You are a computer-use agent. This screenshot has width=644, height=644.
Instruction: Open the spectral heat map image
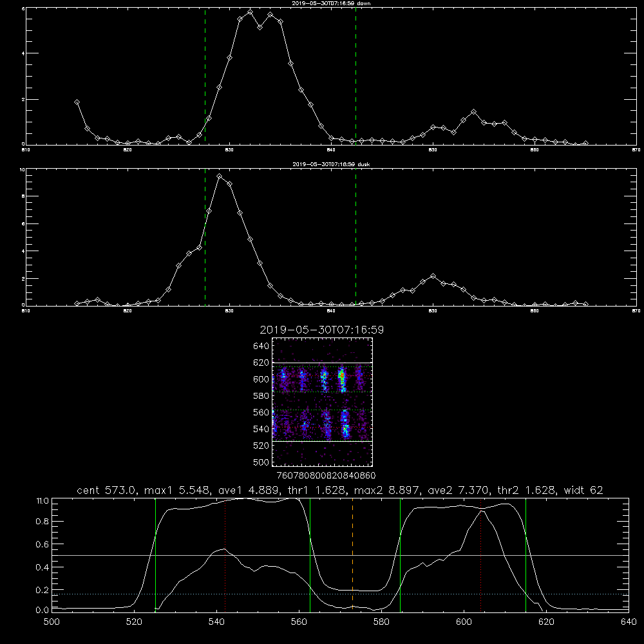pos(323,402)
